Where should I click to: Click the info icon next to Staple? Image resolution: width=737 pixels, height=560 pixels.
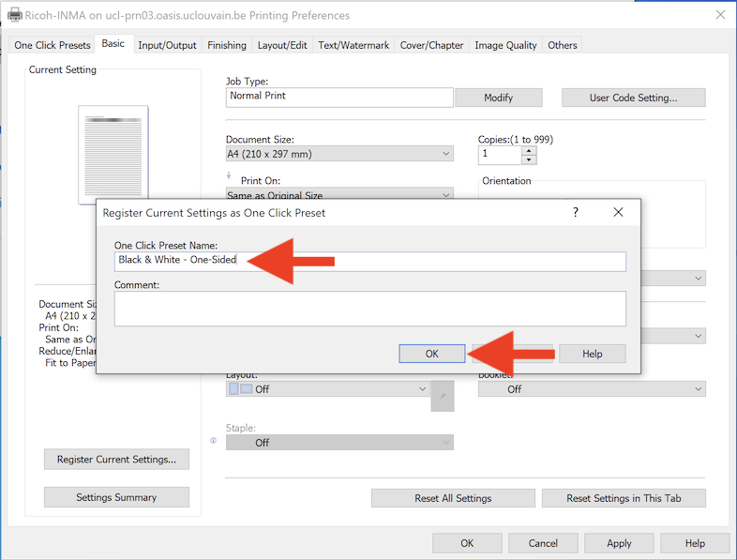click(x=214, y=441)
